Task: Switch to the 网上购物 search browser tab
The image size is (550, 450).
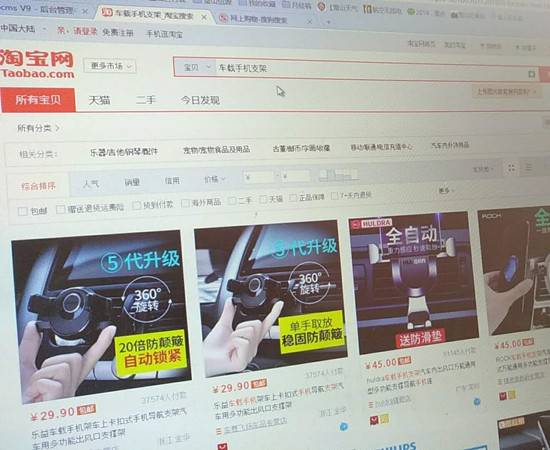Action: (259, 19)
